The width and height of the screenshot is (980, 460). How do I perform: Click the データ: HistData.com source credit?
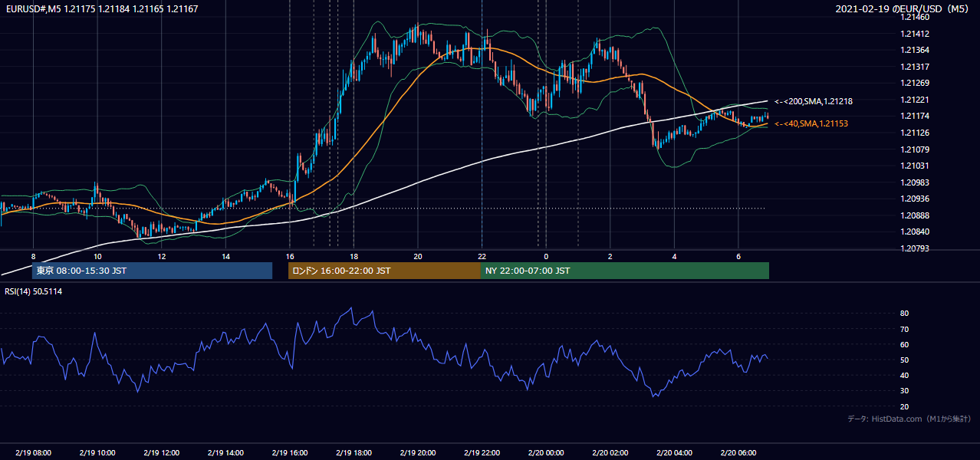(909, 419)
